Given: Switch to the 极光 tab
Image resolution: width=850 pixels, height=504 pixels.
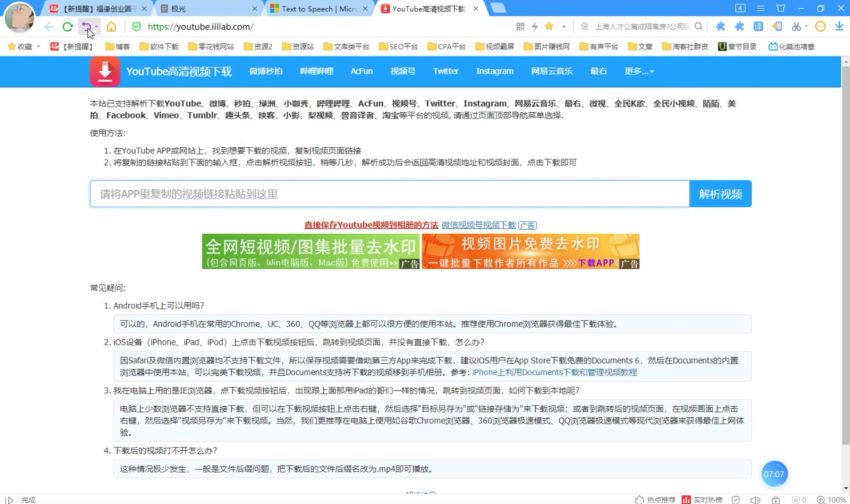Looking at the screenshot, I should tap(208, 9).
